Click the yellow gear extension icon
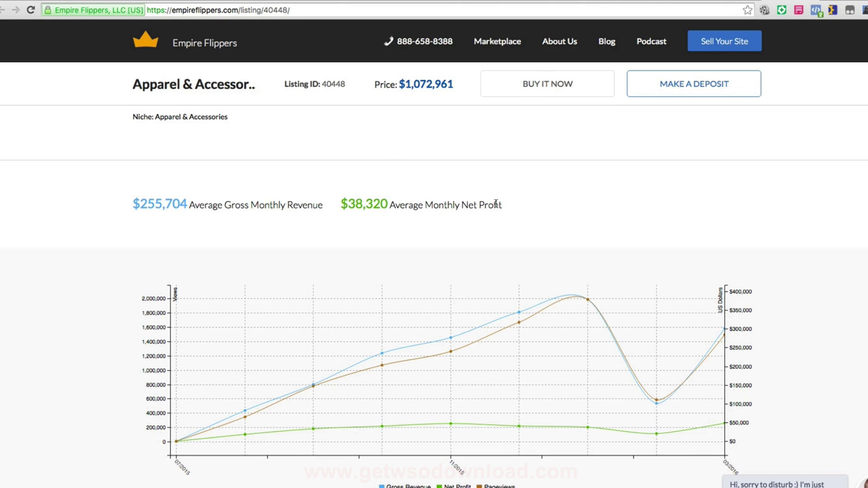 (832, 10)
